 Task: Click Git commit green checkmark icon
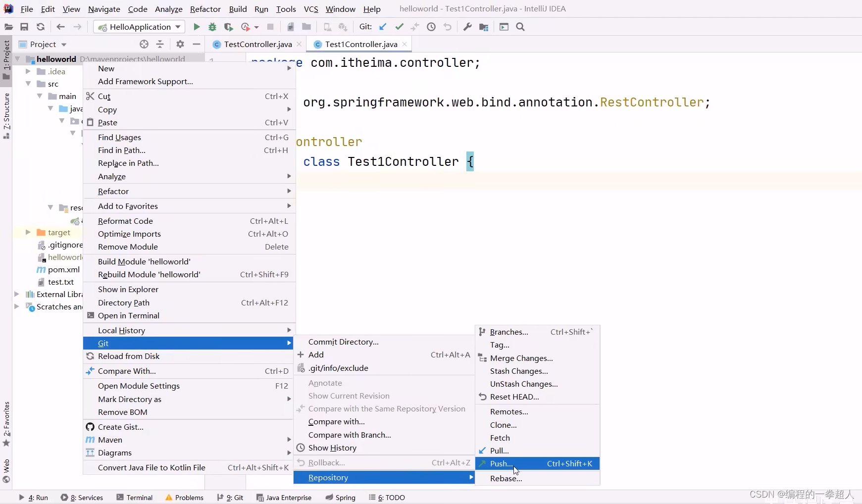pyautogui.click(x=399, y=27)
